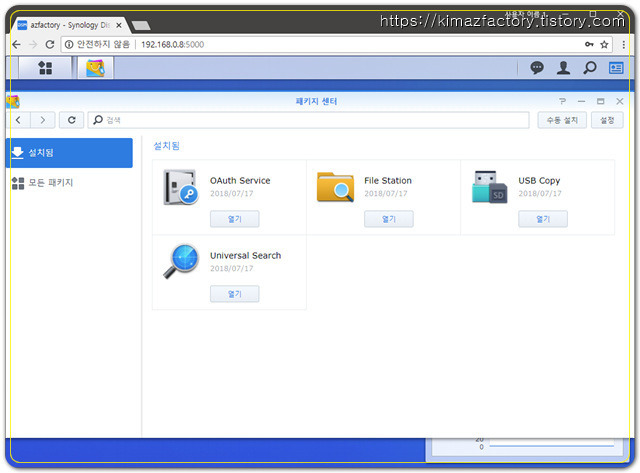640x473 pixels.
Task: Reload the browser page
Action: [50, 44]
